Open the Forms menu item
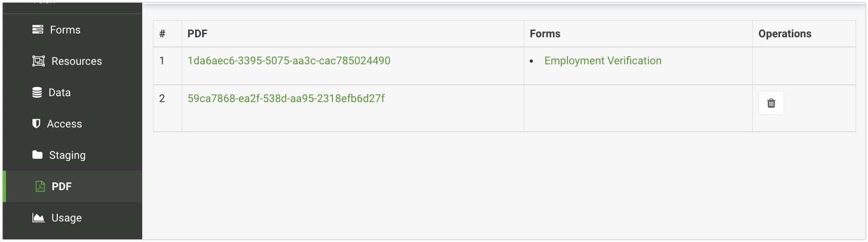Image resolution: width=868 pixels, height=242 pixels. click(x=65, y=30)
